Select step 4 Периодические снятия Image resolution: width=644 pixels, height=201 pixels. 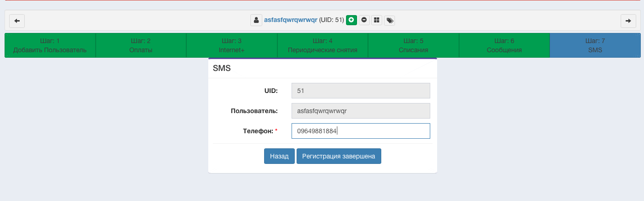pyautogui.click(x=322, y=45)
